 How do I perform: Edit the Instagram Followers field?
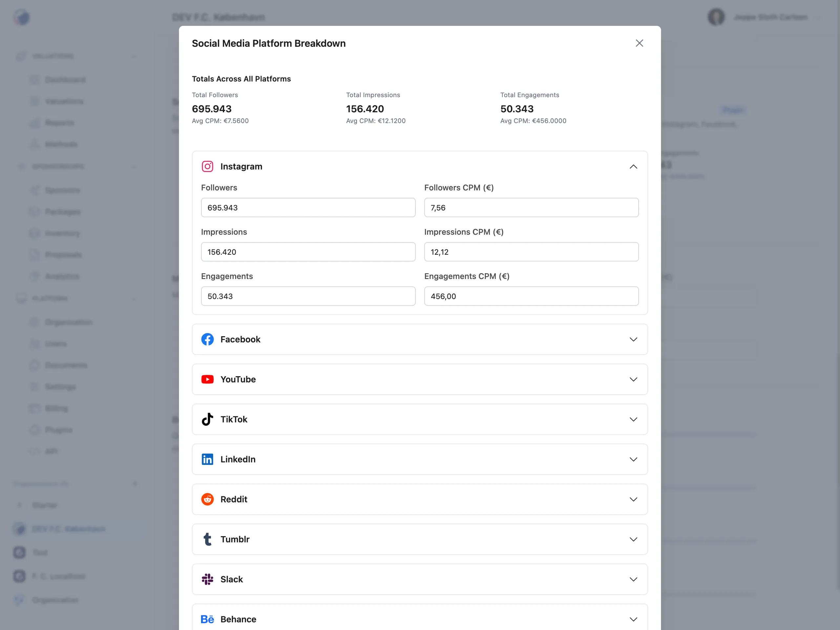pyautogui.click(x=308, y=207)
